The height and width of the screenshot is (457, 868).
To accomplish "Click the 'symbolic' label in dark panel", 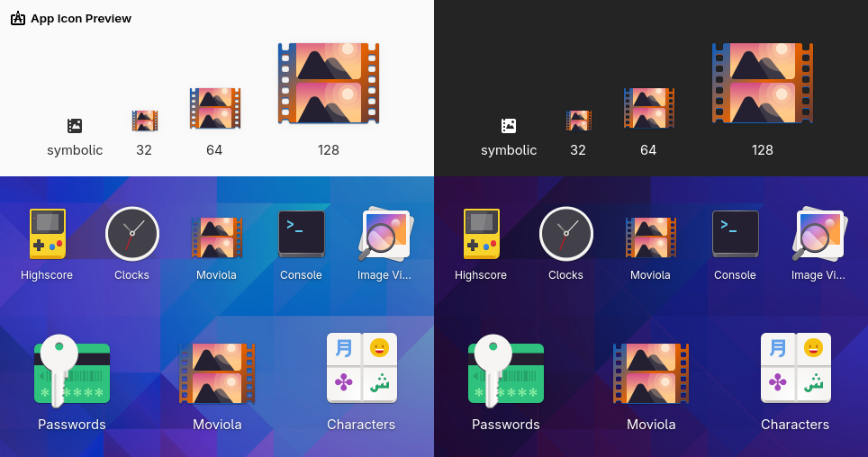I will [509, 150].
